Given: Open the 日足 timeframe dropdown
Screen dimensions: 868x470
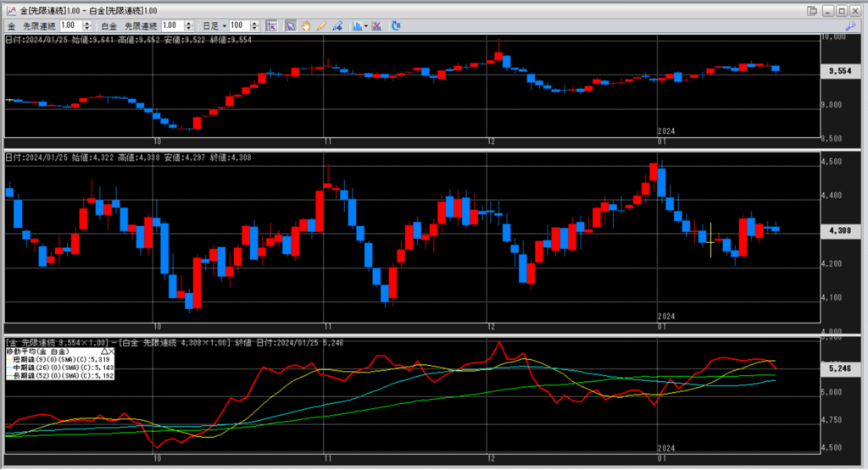Looking at the screenshot, I should click(224, 26).
